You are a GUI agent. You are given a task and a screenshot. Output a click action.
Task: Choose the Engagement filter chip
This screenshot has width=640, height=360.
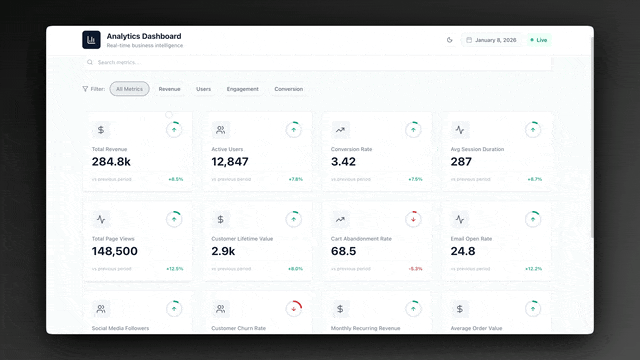[x=242, y=89]
